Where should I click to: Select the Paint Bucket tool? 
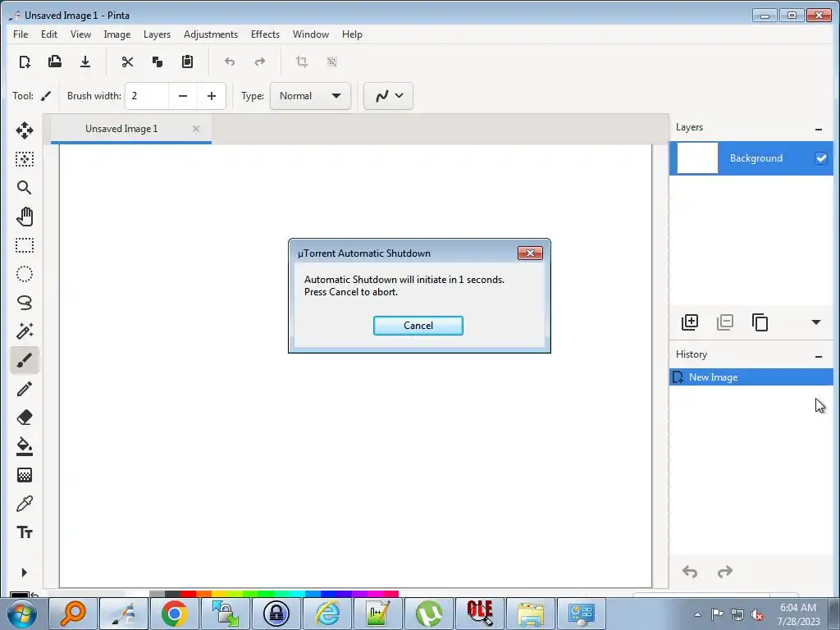[25, 446]
